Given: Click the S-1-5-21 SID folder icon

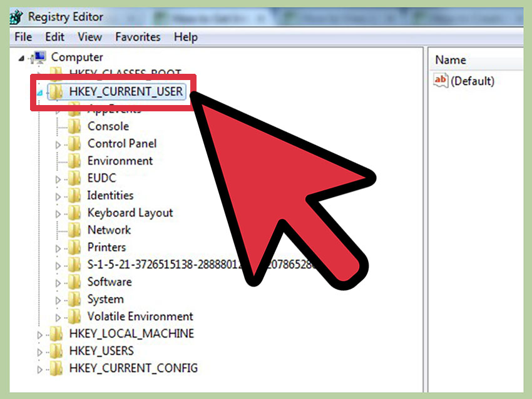Looking at the screenshot, I should point(74,265).
